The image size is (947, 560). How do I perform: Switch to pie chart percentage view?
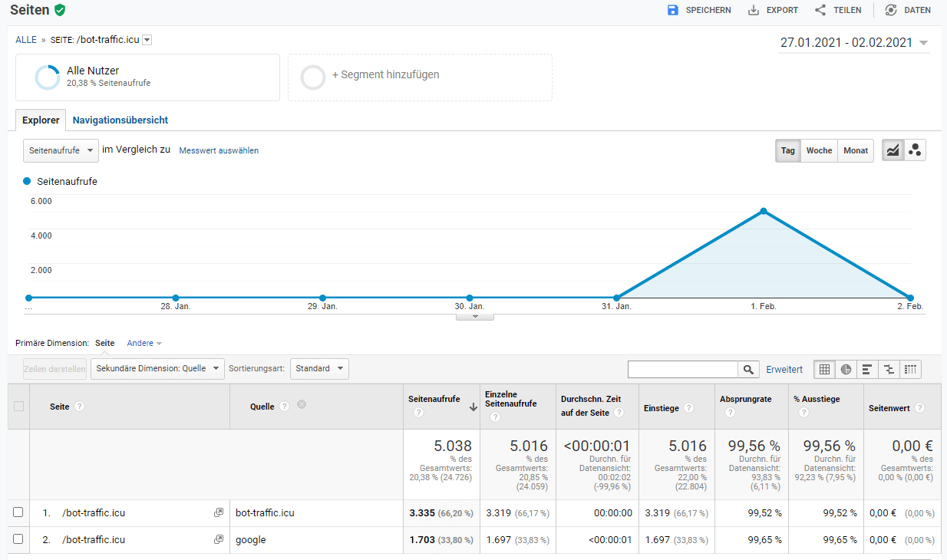click(846, 370)
